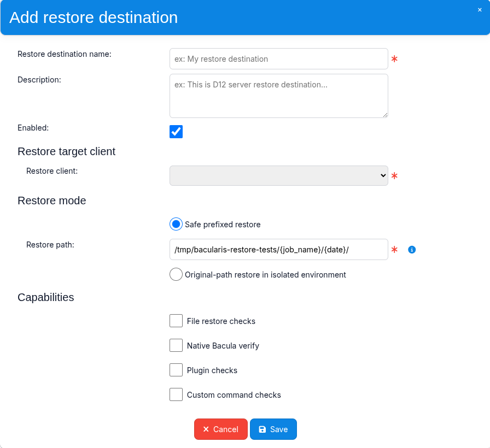490x448 pixels.
Task: Click the Restore mode heading
Action: tap(51, 201)
